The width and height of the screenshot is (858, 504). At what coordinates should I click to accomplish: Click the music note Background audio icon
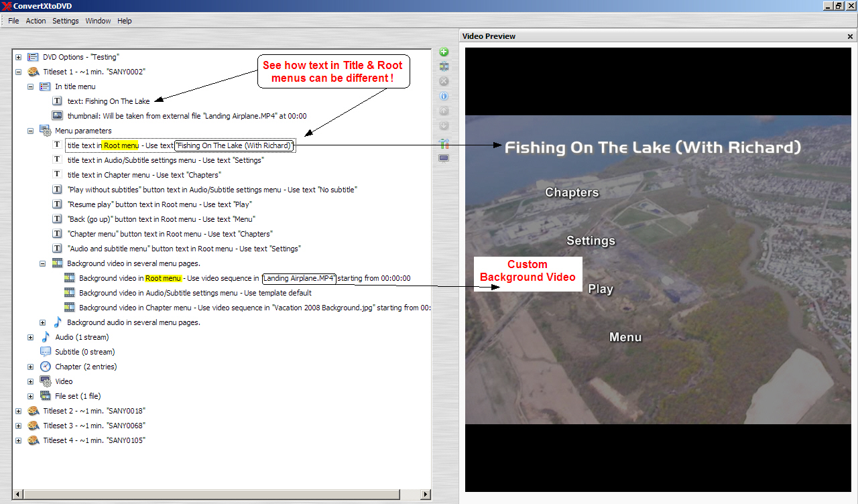(58, 322)
